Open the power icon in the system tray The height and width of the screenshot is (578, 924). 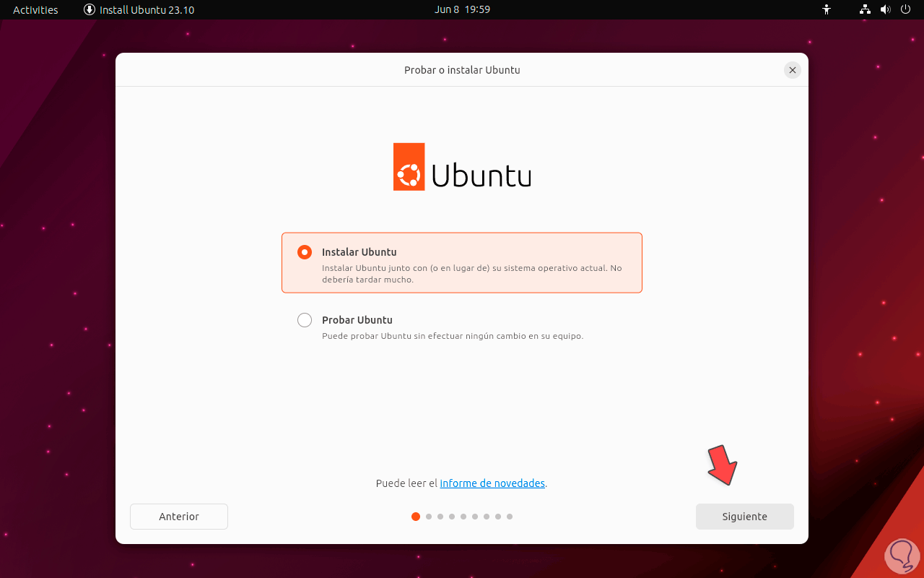coord(906,9)
